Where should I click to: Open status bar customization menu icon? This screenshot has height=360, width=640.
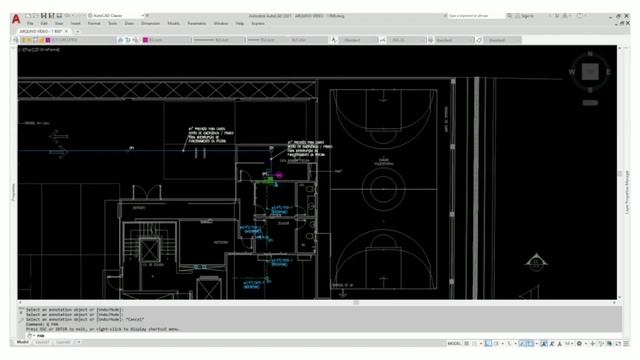click(626, 344)
